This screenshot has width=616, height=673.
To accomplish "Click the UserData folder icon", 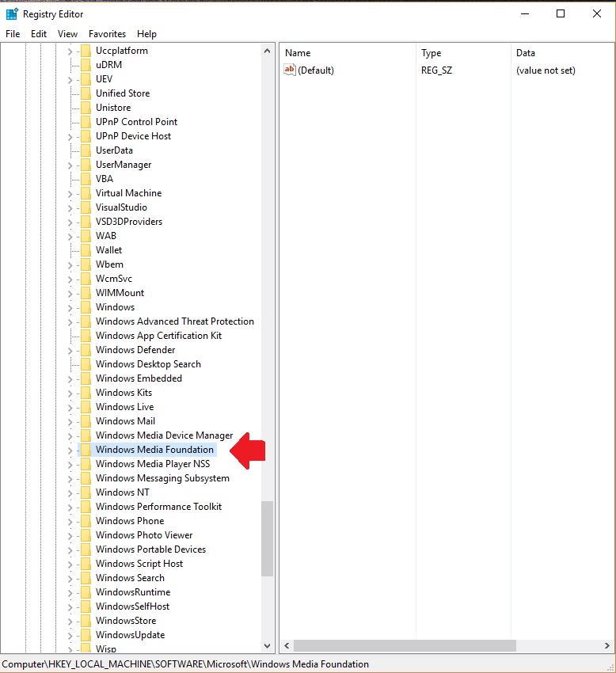I will [x=86, y=150].
